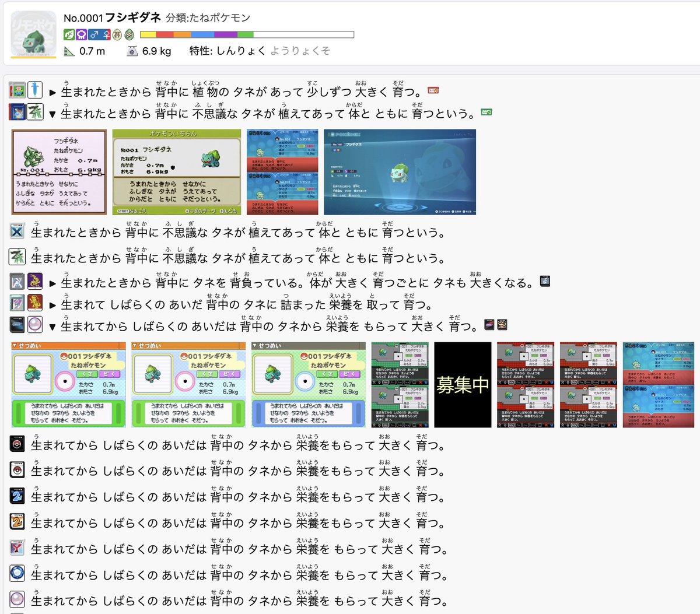Click the red Y-shaped game icon row

[17, 548]
